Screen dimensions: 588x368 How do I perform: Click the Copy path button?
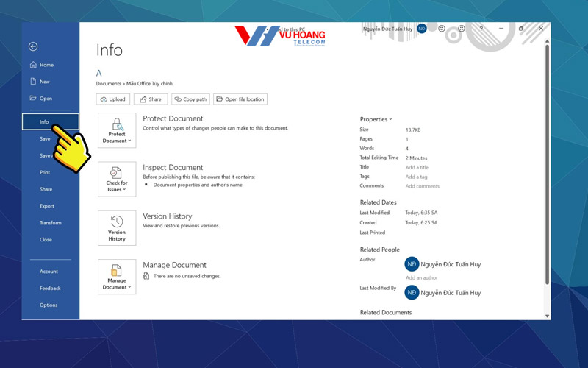point(190,99)
